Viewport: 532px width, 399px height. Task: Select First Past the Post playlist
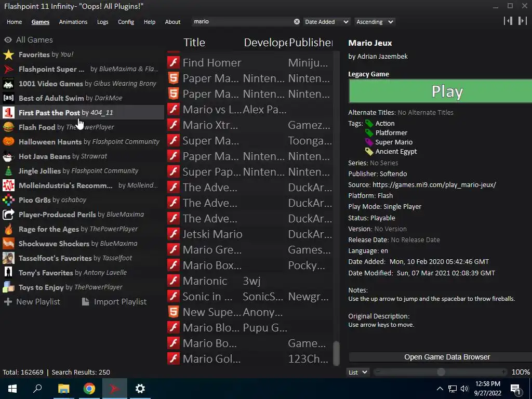point(82,113)
